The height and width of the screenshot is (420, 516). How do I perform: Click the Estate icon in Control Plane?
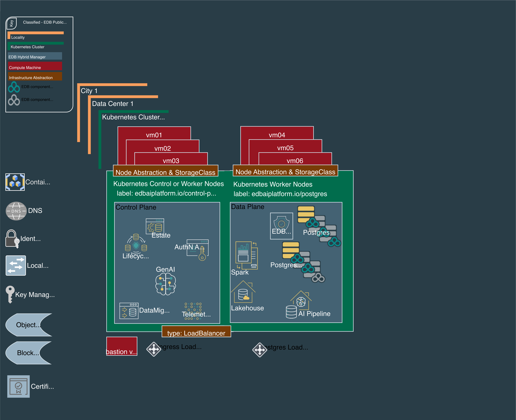(x=155, y=226)
